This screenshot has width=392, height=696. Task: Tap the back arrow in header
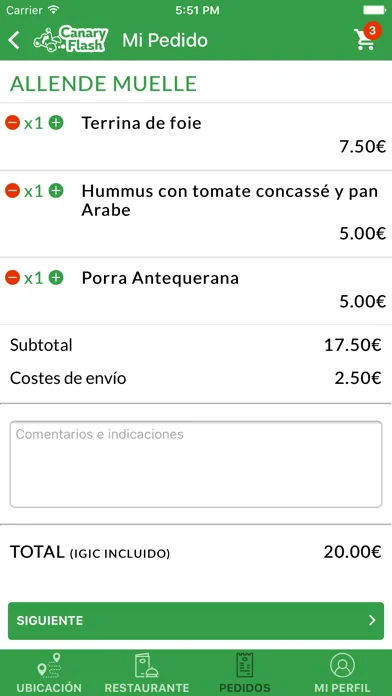14,40
